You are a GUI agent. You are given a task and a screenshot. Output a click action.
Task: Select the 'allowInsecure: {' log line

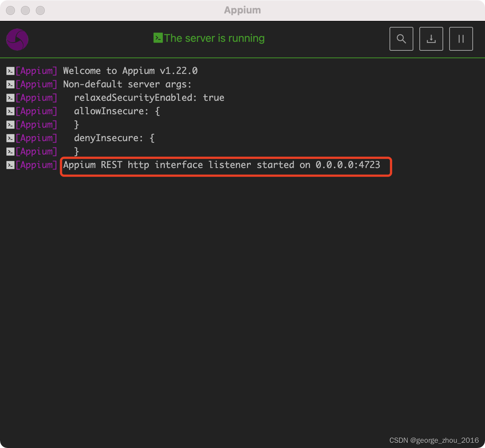[x=117, y=111]
